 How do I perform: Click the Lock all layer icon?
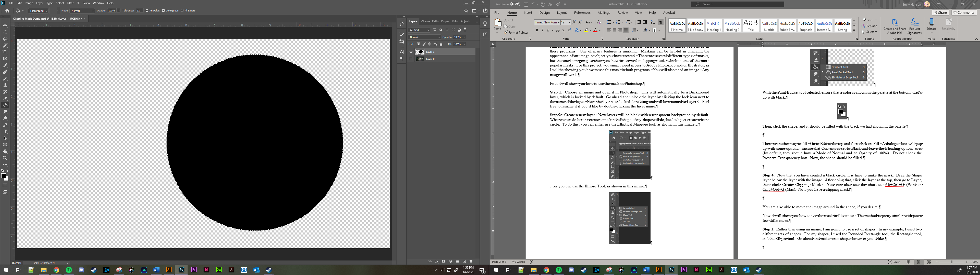[441, 44]
